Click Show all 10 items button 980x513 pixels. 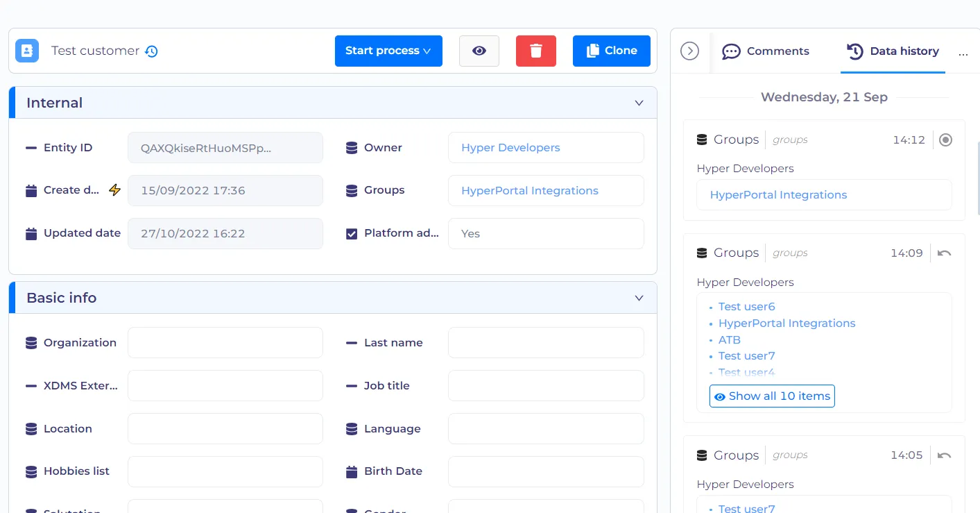(x=772, y=396)
